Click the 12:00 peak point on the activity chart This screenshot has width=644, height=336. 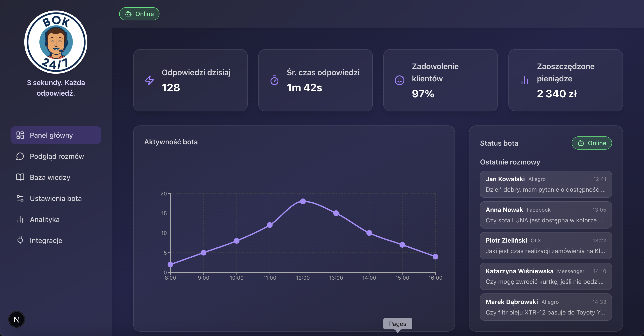[303, 201]
